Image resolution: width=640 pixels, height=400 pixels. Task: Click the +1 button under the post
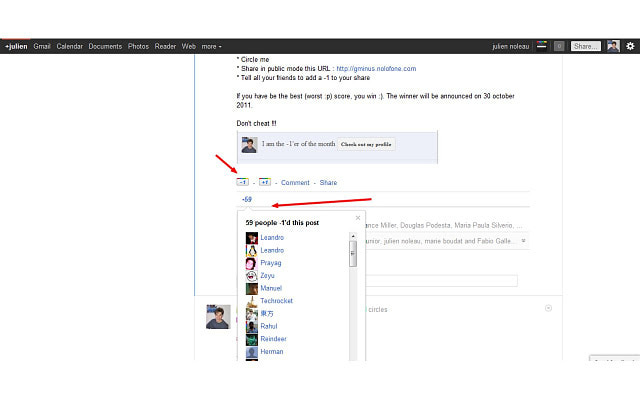click(264, 182)
